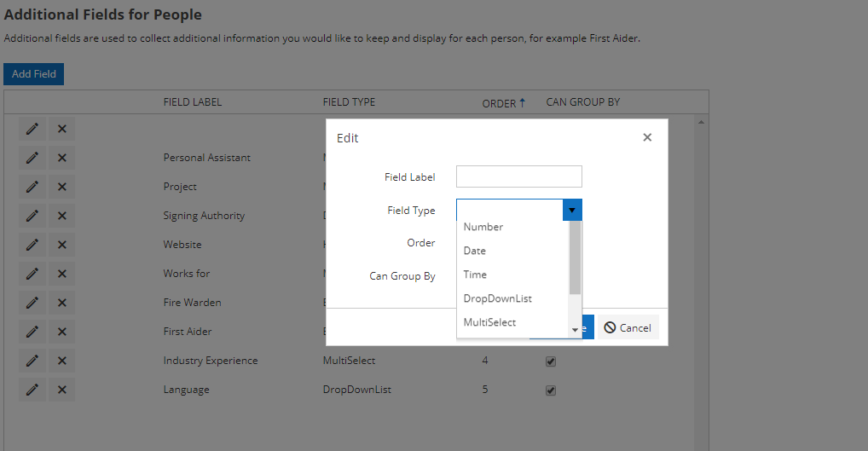Toggle Can Group By checkbox for Language
Image resolution: width=868 pixels, height=451 pixels.
[x=551, y=390]
